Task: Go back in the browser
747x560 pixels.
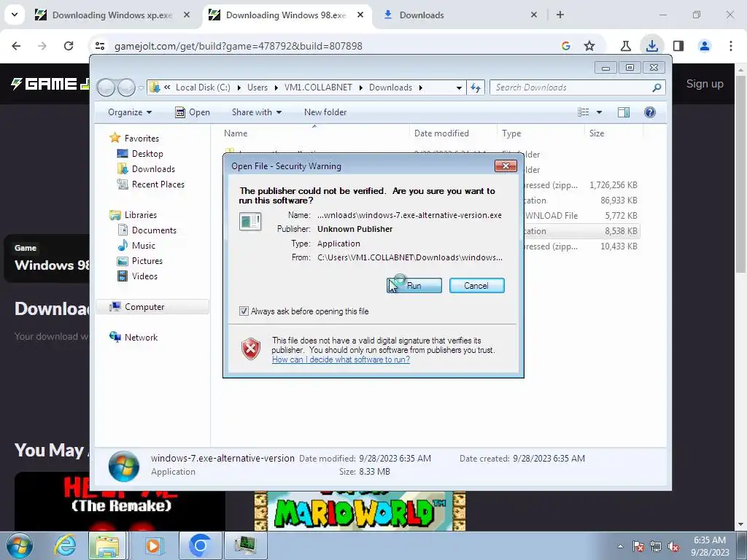Action: pyautogui.click(x=16, y=46)
